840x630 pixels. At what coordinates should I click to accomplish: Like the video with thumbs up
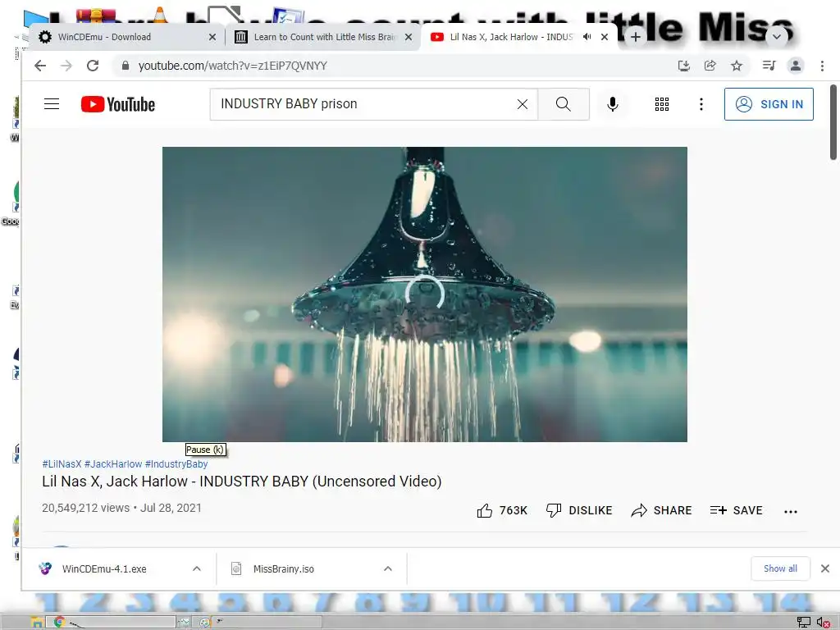(501, 510)
